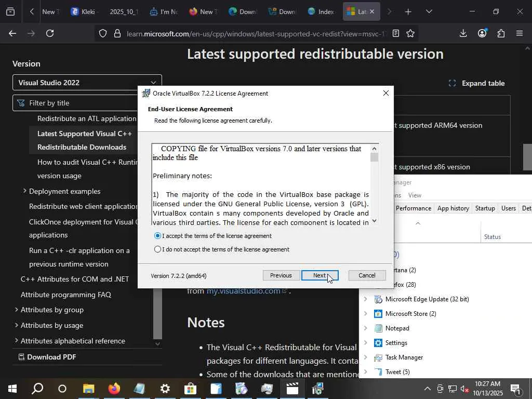Click Expand table button

pyautogui.click(x=476, y=83)
